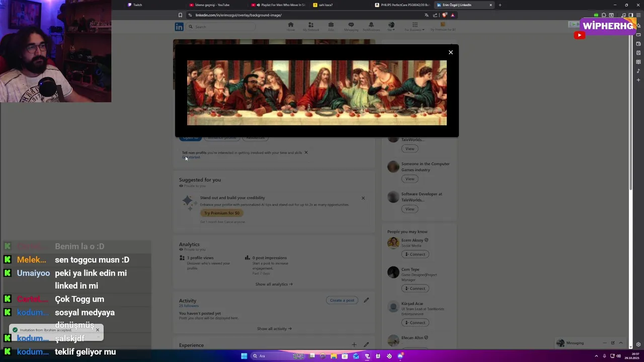Open Efecan Altın's profile name
Viewport: 644px width, 362px height.
click(412, 338)
